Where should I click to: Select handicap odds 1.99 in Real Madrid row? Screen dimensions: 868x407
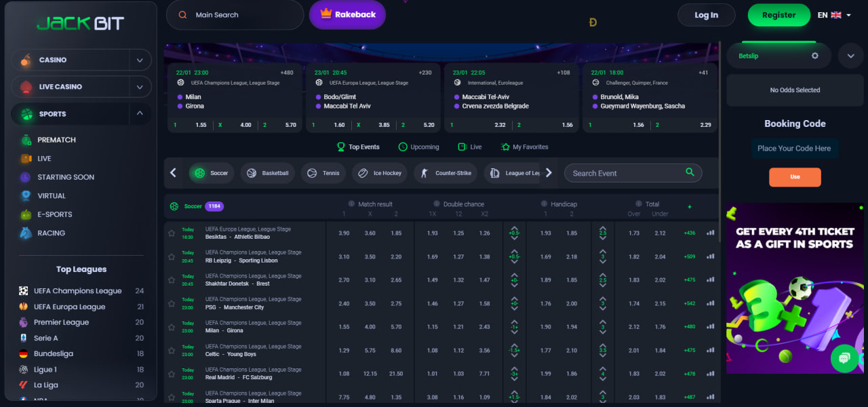[546, 373]
